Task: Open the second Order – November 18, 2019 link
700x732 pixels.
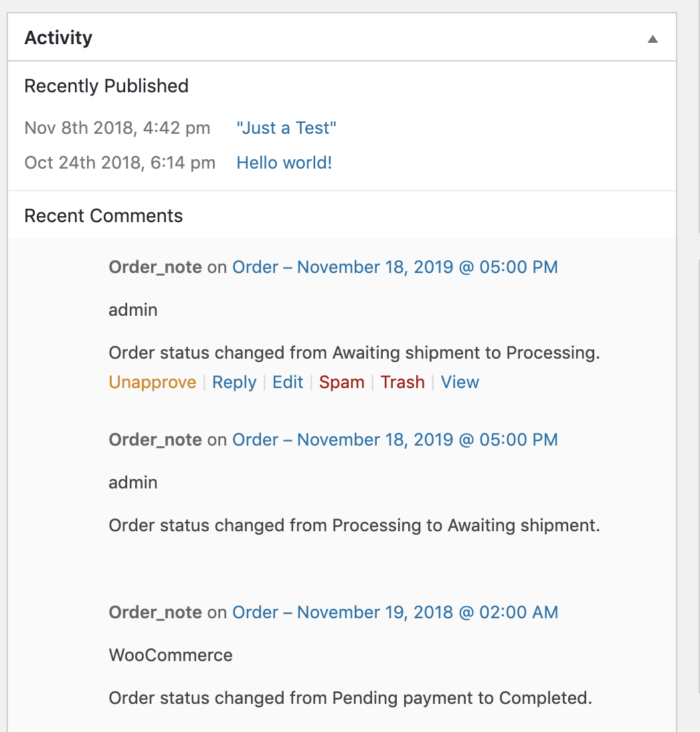Action: pos(394,440)
